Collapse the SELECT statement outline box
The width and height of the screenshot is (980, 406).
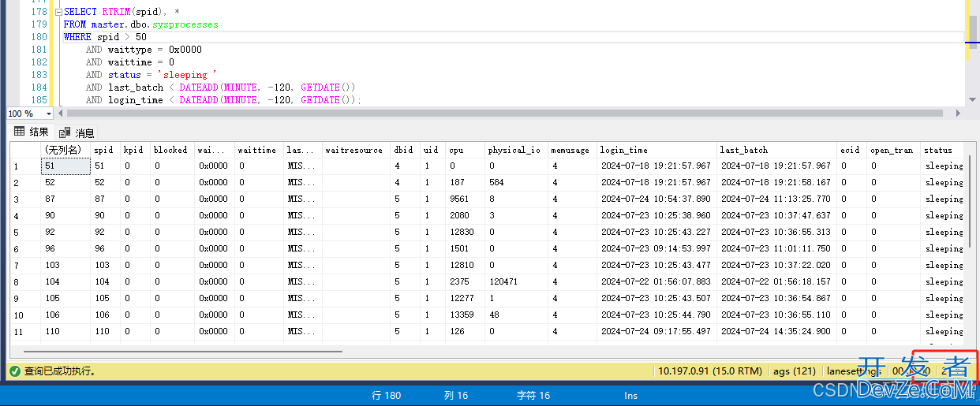[x=58, y=13]
